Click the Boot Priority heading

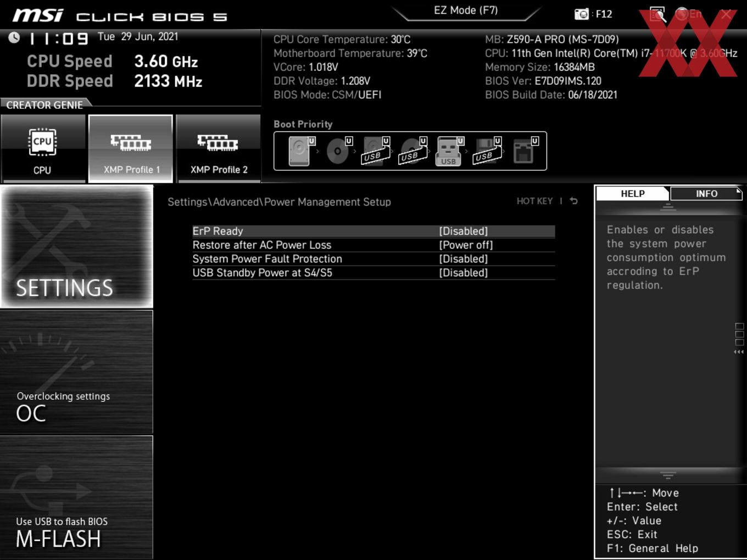point(303,124)
